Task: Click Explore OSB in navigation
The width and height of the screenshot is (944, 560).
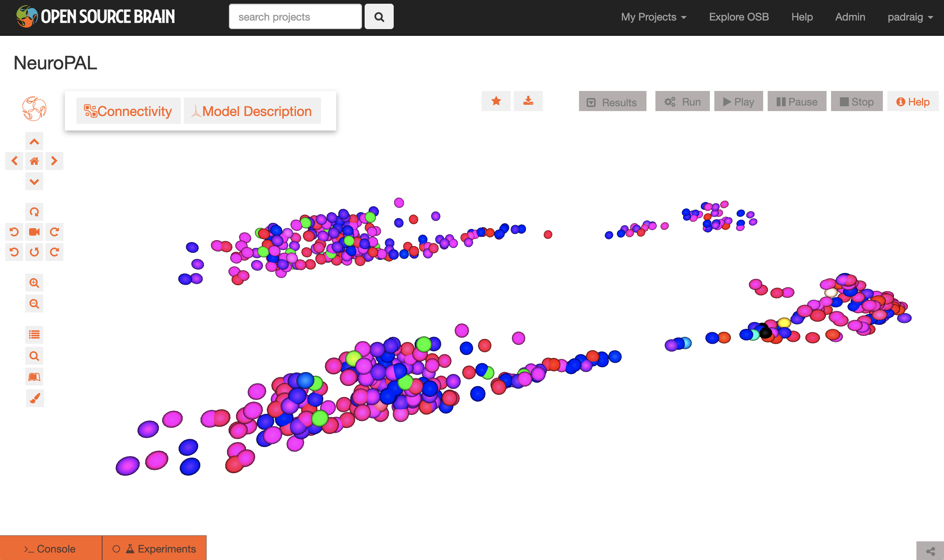Action: (738, 17)
